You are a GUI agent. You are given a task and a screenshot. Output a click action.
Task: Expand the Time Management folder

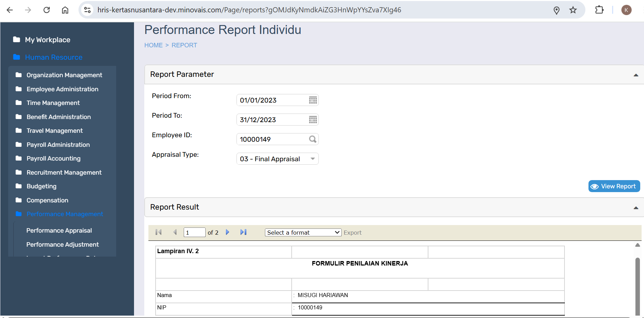click(53, 103)
